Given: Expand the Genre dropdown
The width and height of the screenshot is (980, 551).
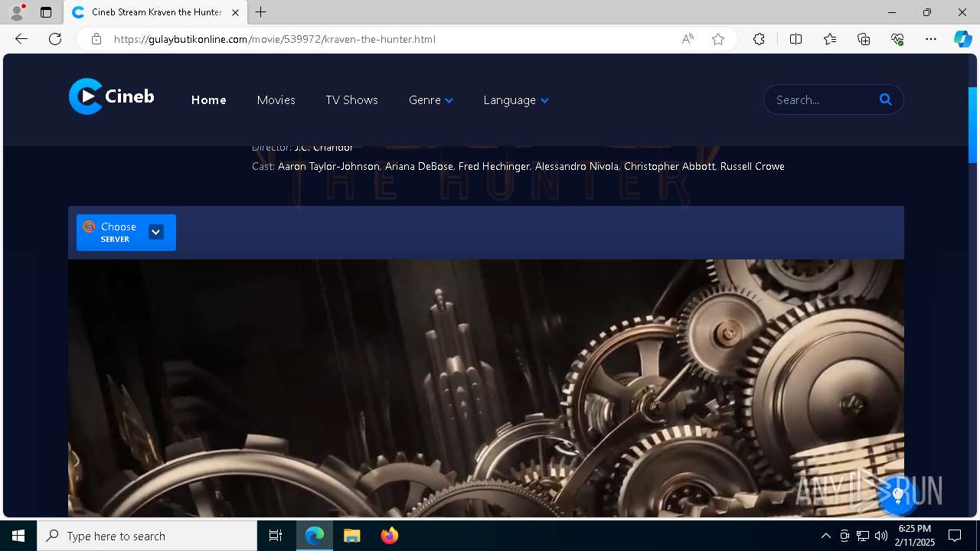Looking at the screenshot, I should [x=431, y=100].
